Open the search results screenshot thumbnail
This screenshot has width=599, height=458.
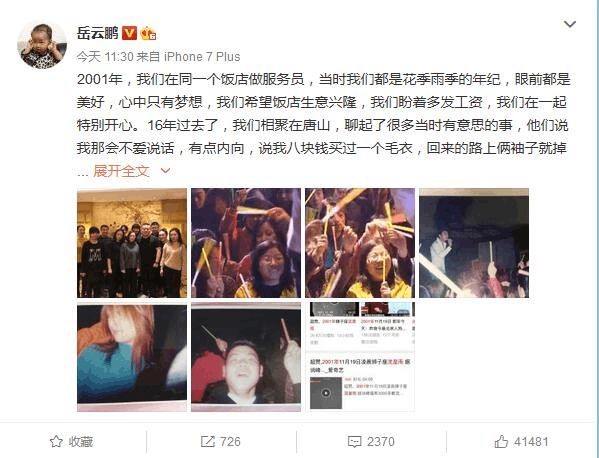360,357
